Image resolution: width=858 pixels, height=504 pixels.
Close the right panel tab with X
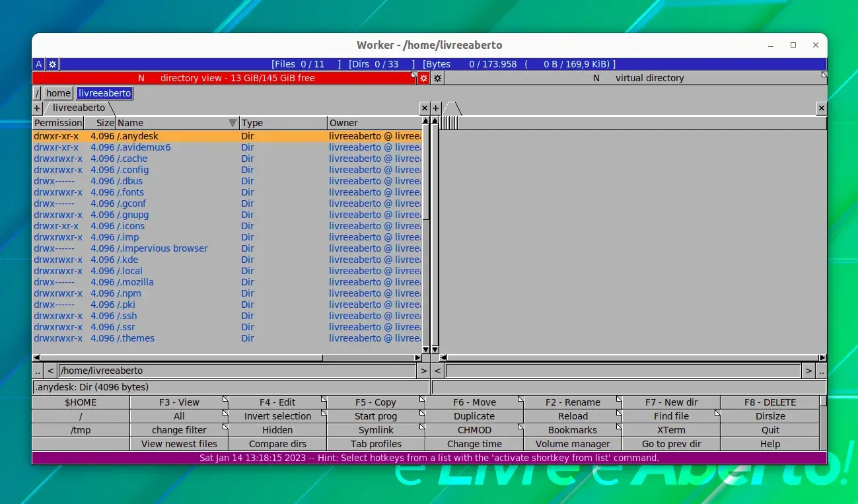click(822, 108)
